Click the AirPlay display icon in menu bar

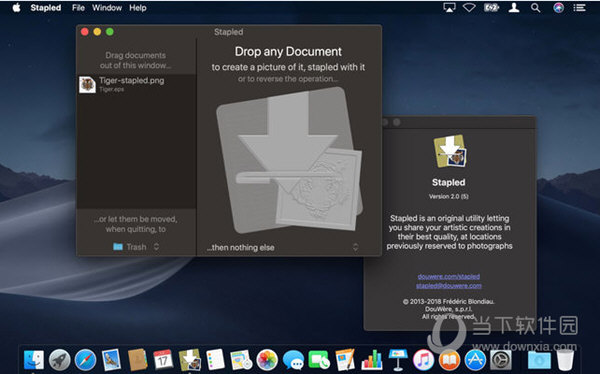449,8
